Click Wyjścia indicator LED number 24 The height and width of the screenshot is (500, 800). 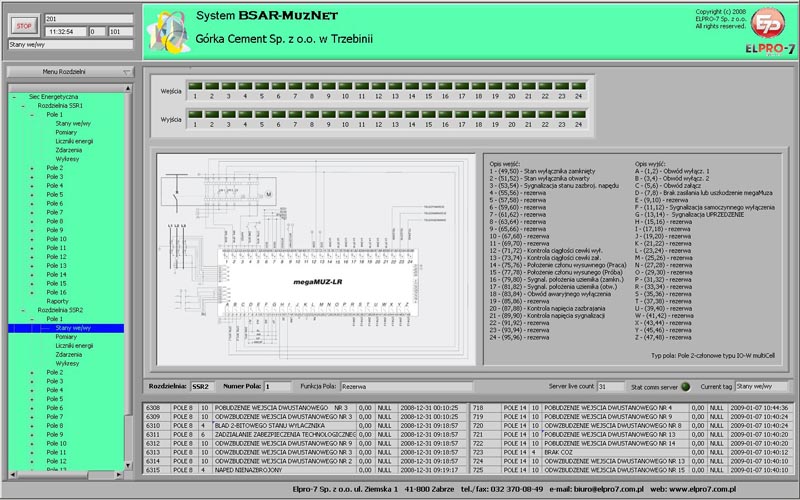pyautogui.click(x=579, y=114)
